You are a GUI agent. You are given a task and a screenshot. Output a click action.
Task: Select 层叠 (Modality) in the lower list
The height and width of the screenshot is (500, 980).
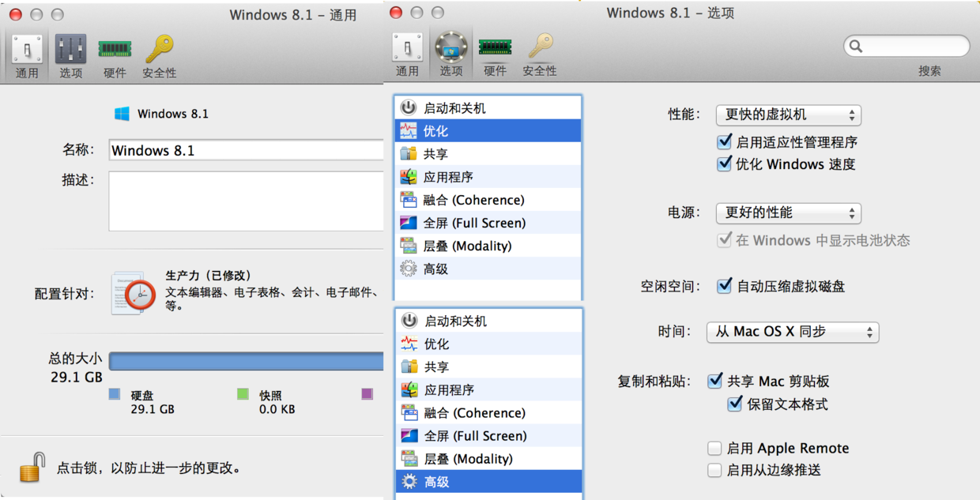pos(488,458)
